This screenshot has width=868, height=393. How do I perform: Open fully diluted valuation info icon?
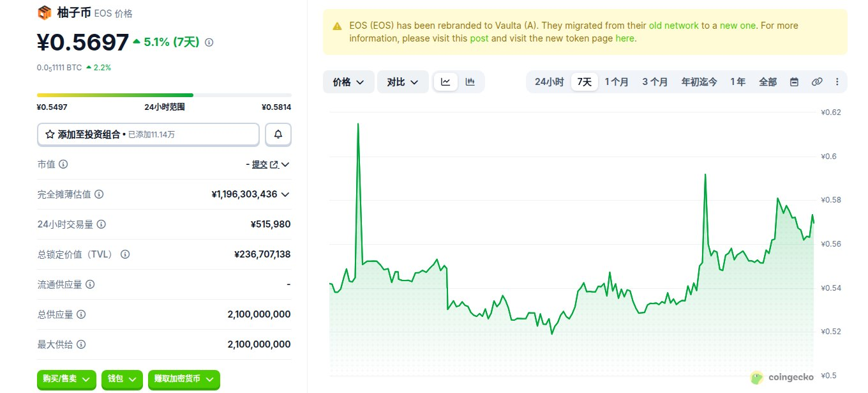(x=99, y=194)
